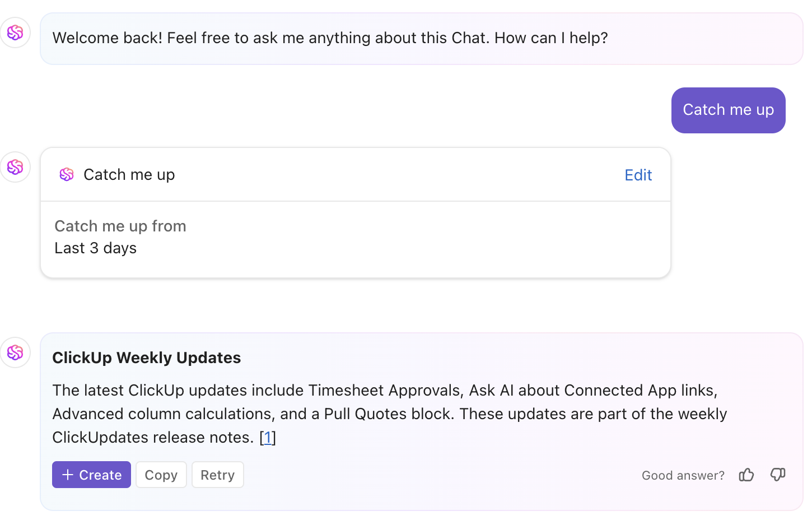Image resolution: width=812 pixels, height=520 pixels.
Task: Expand the Catch me up options via Edit
Action: [x=638, y=175]
